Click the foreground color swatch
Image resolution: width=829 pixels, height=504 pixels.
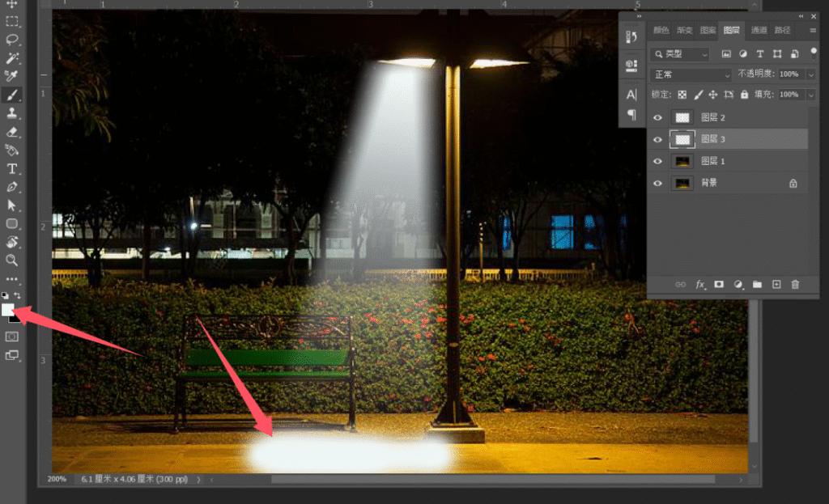pos(7,310)
